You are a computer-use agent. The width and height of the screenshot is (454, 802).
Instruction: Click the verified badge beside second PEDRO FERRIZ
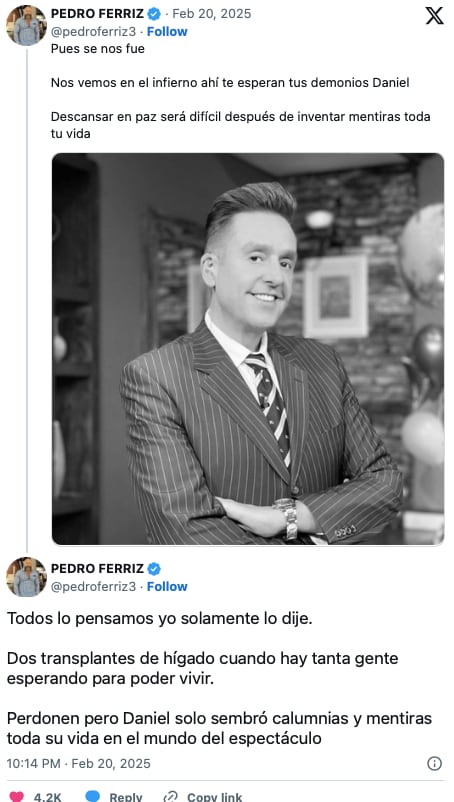point(154,569)
